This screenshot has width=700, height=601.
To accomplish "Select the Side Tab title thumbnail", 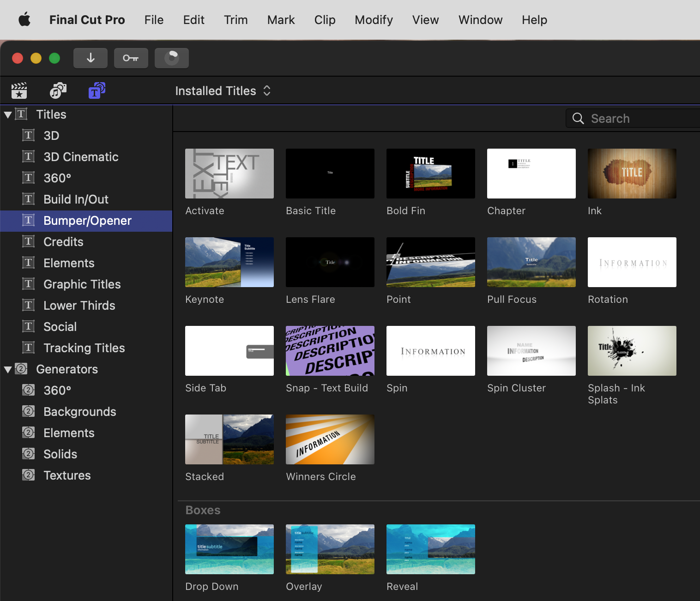I will [229, 351].
